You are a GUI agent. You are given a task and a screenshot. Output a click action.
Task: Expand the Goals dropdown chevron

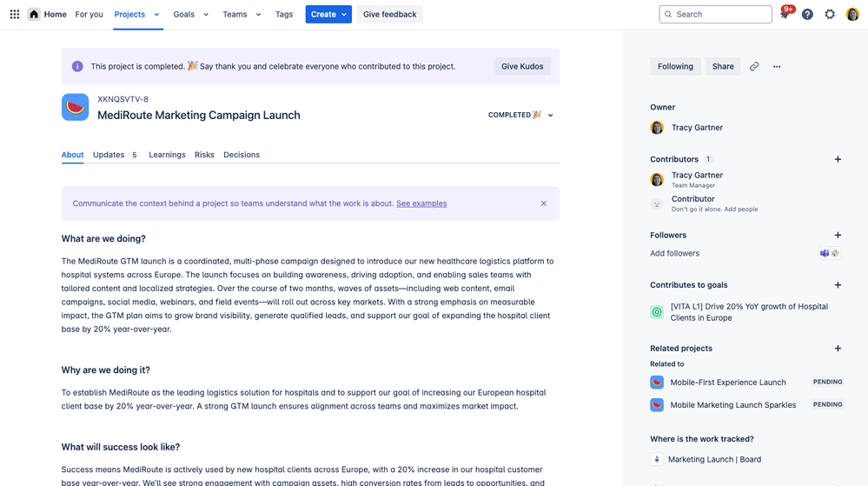coord(206,15)
